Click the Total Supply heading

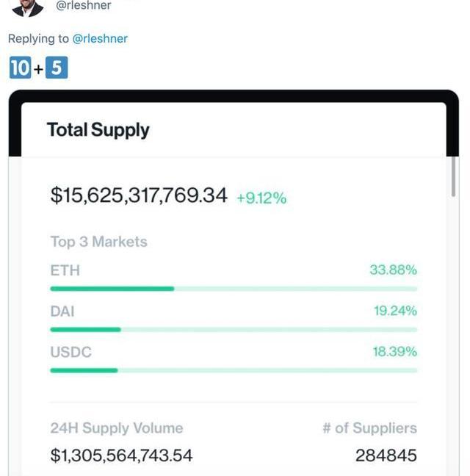coord(98,130)
